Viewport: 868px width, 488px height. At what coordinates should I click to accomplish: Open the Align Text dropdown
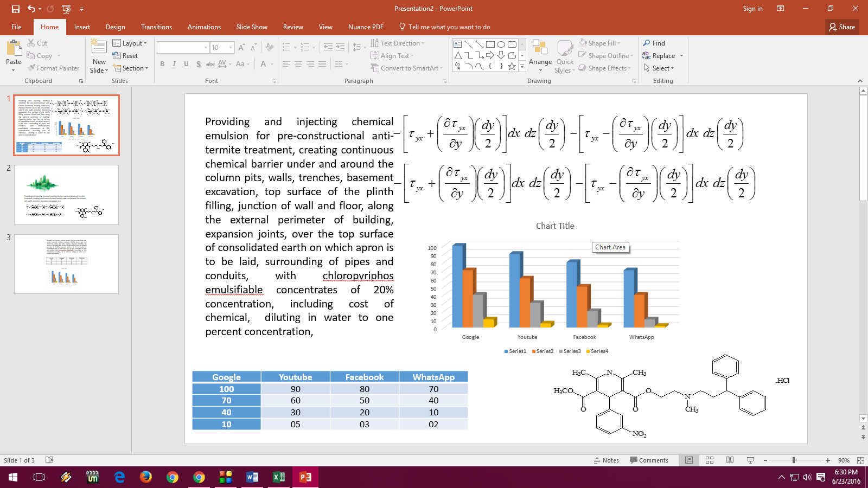click(392, 55)
